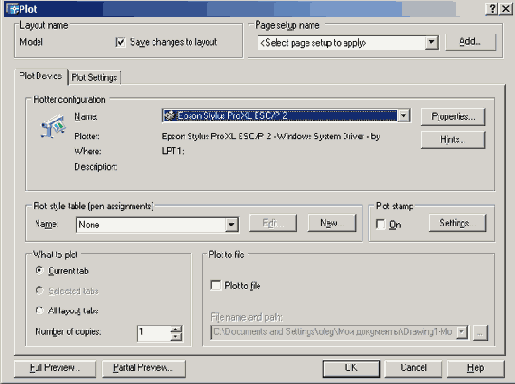The image size is (515, 384).
Task: Click the Full Preview button
Action: click(x=55, y=368)
